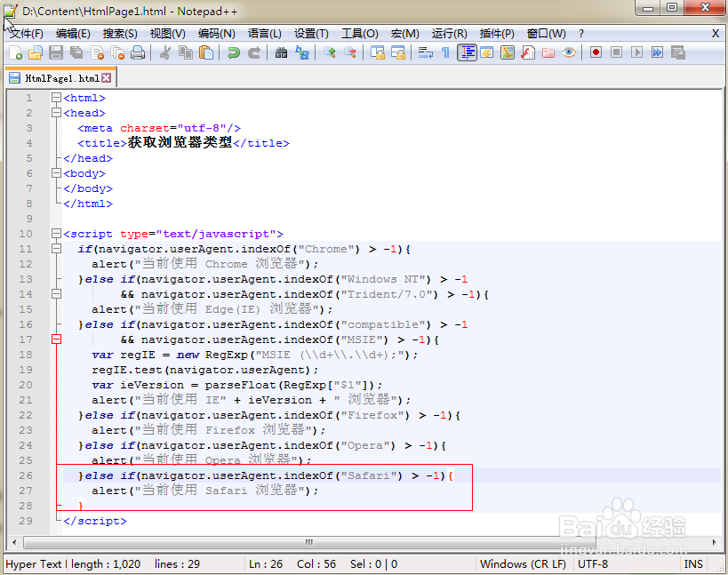The width and height of the screenshot is (728, 575).
Task: Save the current file
Action: point(56,53)
